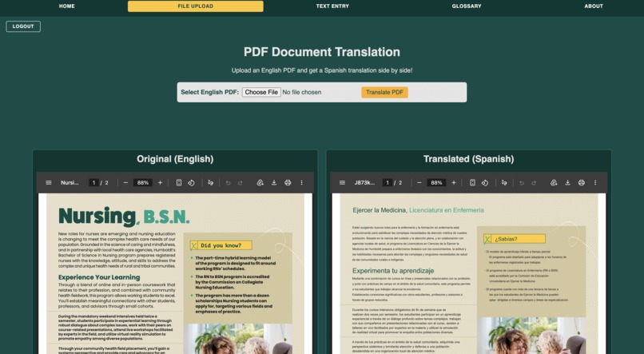
Task: Click the Choose File button
Action: point(261,93)
